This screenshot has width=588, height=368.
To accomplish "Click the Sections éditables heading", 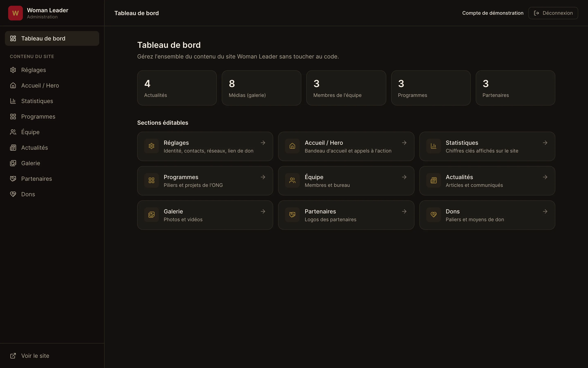I will point(163,123).
